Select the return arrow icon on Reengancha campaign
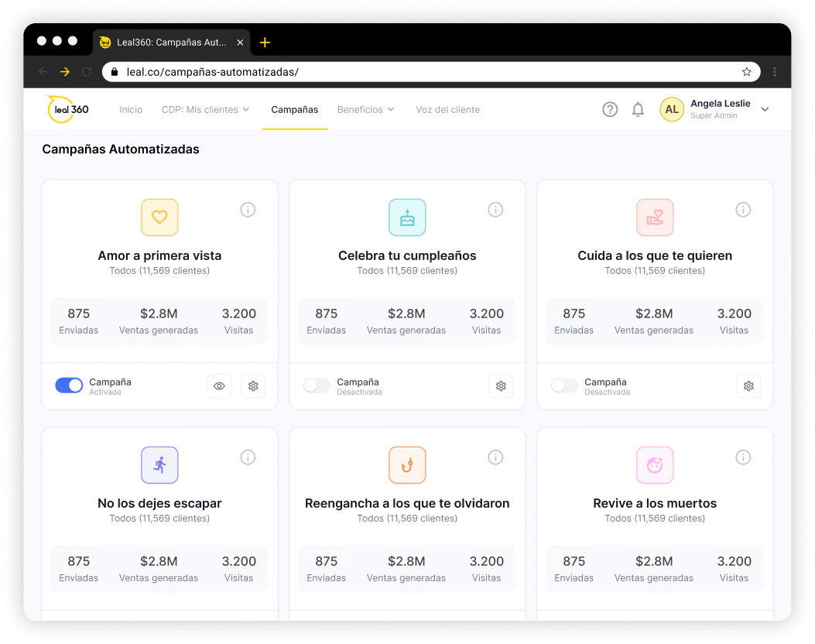This screenshot has height=644, width=815. (x=407, y=465)
